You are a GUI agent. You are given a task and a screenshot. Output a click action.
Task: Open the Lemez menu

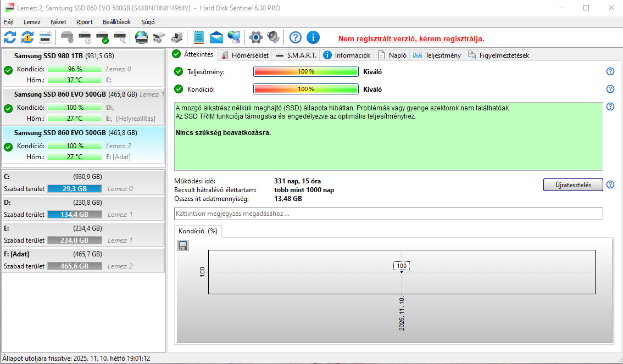pos(32,22)
